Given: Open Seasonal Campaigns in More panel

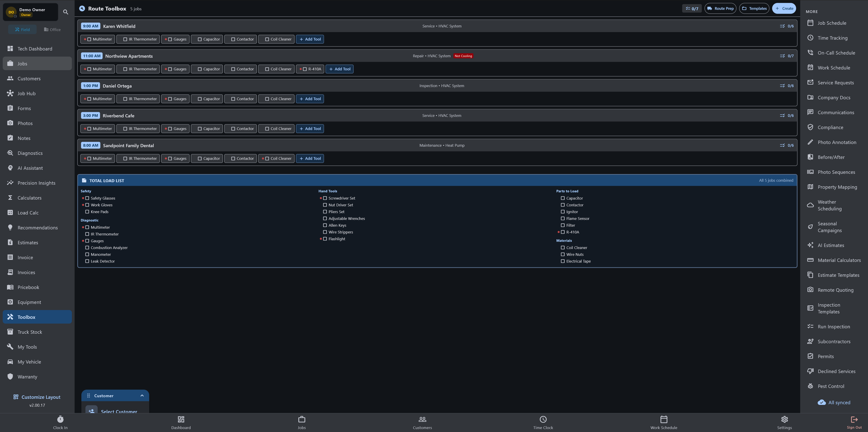Looking at the screenshot, I should click(x=834, y=227).
